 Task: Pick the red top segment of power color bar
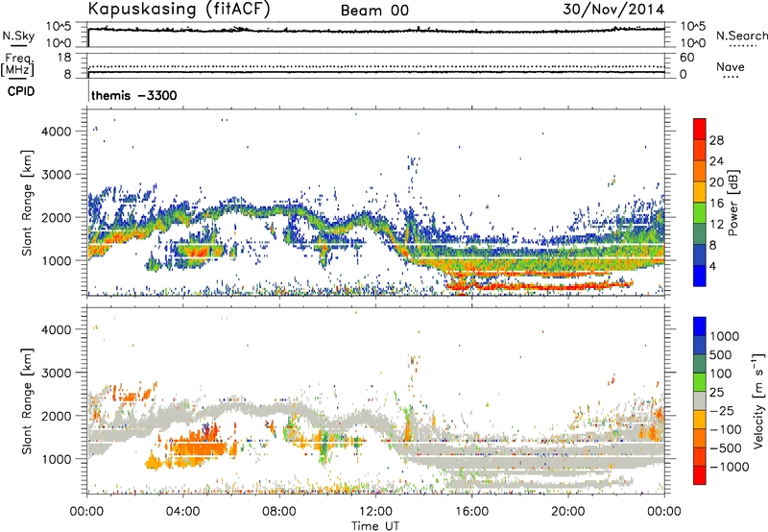(x=700, y=129)
